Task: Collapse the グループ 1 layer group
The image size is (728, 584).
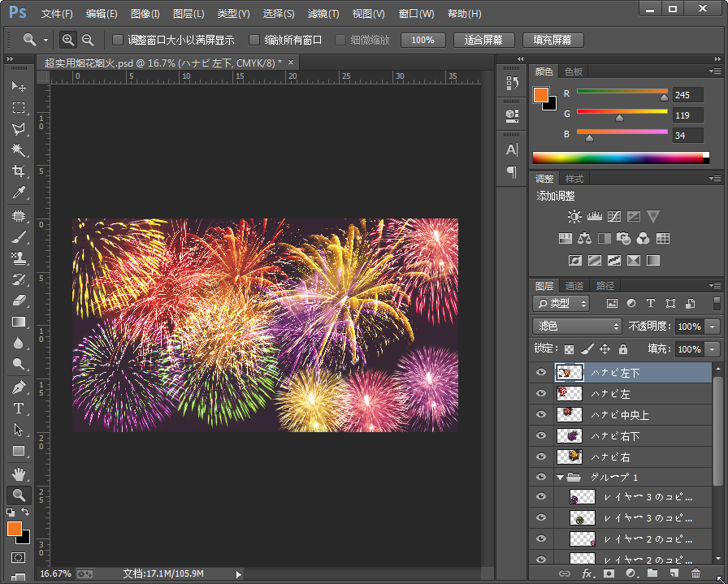Action: pos(560,478)
